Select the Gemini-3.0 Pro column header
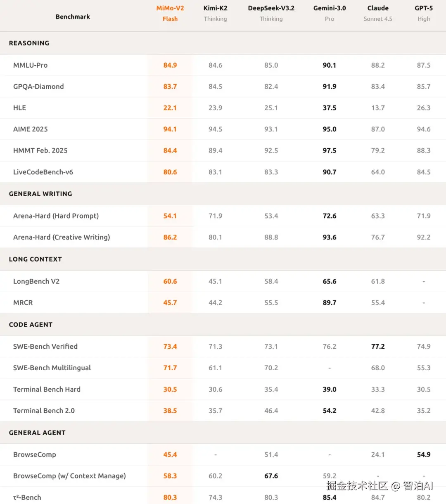Viewport: 446px width, 504px height. [330, 13]
